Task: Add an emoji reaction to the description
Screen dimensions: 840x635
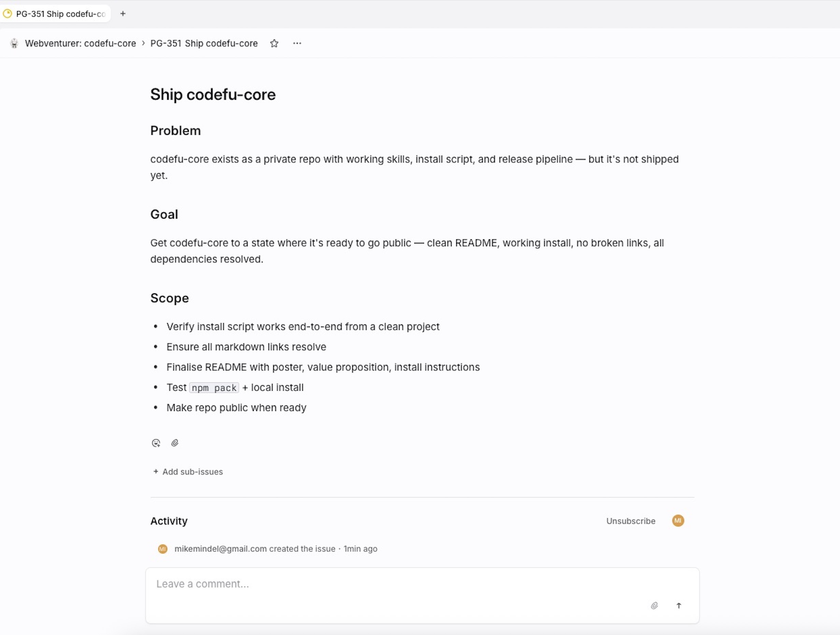Action: pos(156,443)
